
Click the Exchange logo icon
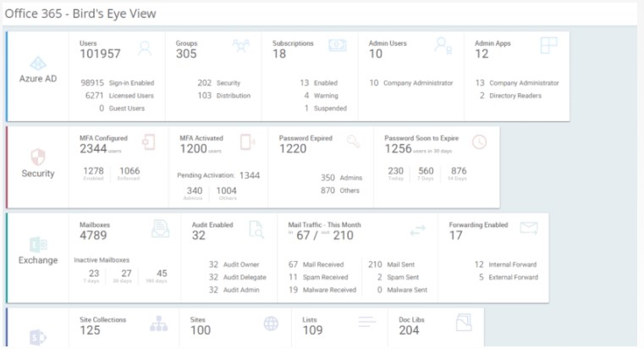coord(38,245)
